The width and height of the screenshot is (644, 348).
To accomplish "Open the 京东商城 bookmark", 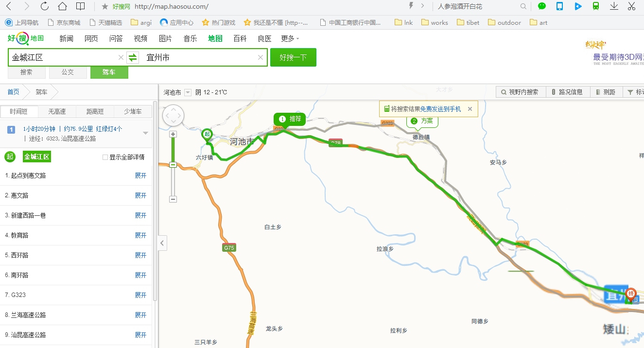I will pos(64,22).
